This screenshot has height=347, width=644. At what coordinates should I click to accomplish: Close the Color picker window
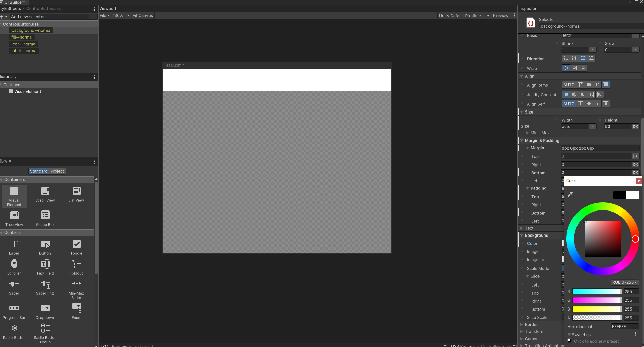click(x=638, y=181)
